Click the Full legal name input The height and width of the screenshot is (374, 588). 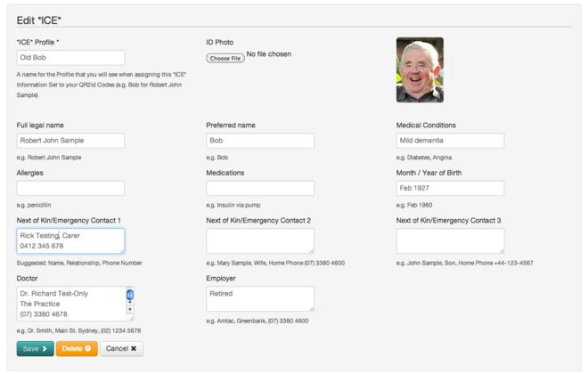coord(70,141)
